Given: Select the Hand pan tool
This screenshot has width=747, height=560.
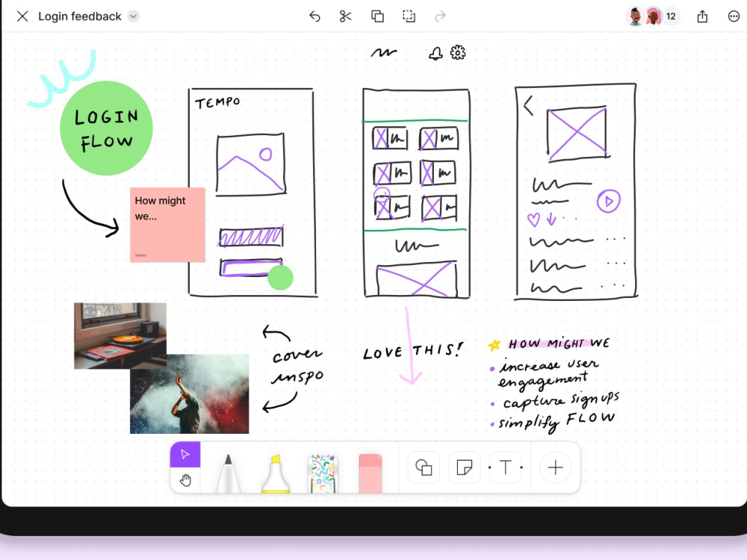Looking at the screenshot, I should point(185,480).
